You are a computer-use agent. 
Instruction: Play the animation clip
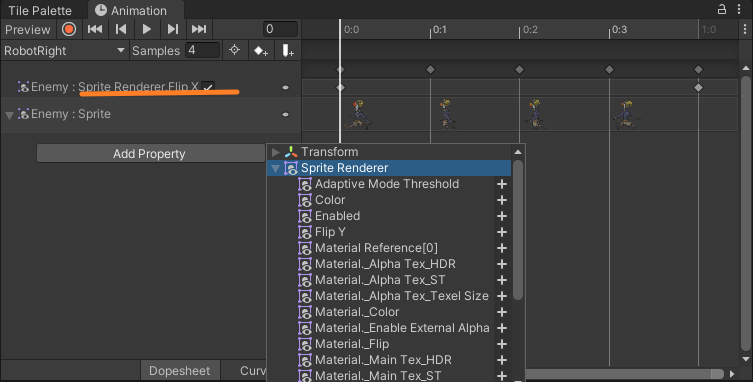click(146, 29)
